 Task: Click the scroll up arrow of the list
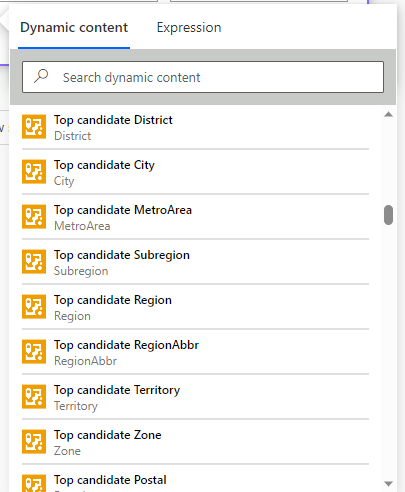click(388, 114)
